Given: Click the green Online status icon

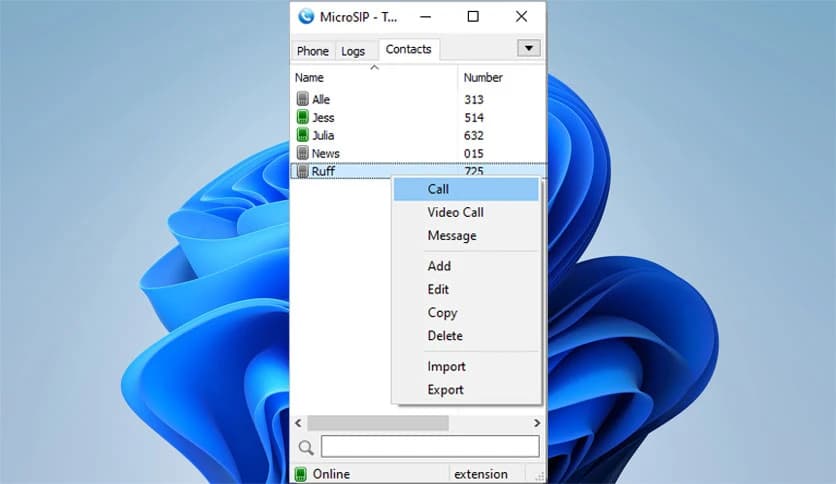Looking at the screenshot, I should tap(301, 474).
